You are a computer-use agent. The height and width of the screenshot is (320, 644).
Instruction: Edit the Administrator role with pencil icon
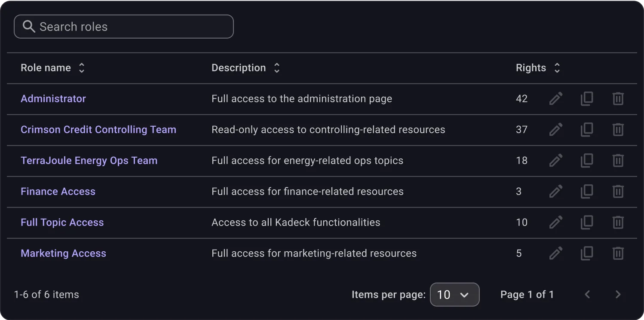pos(556,99)
